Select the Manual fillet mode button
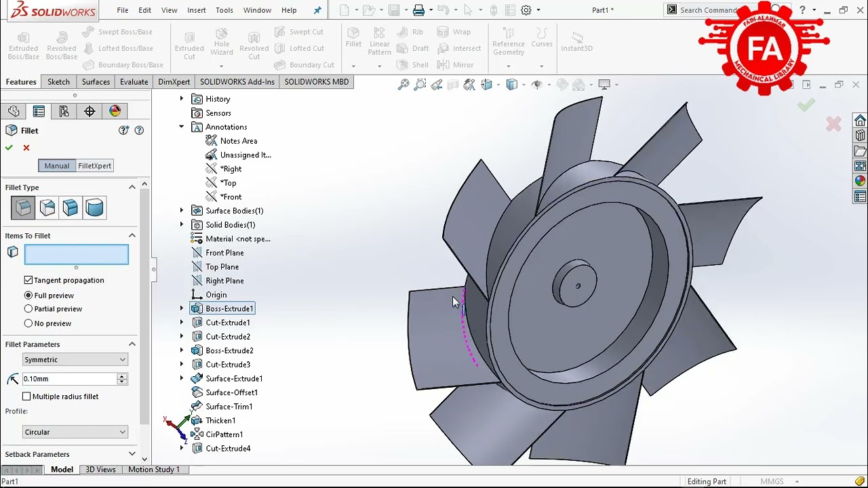 pyautogui.click(x=57, y=166)
